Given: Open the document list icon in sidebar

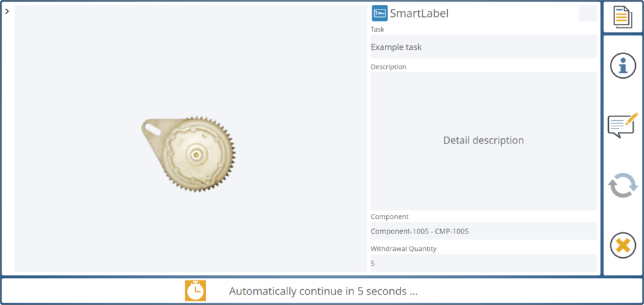Looking at the screenshot, I should (623, 17).
